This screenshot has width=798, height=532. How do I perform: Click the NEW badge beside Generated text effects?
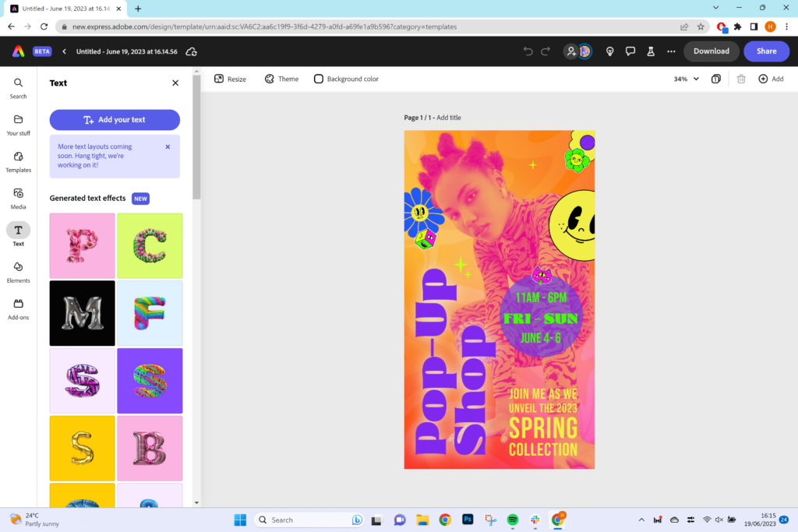click(140, 199)
